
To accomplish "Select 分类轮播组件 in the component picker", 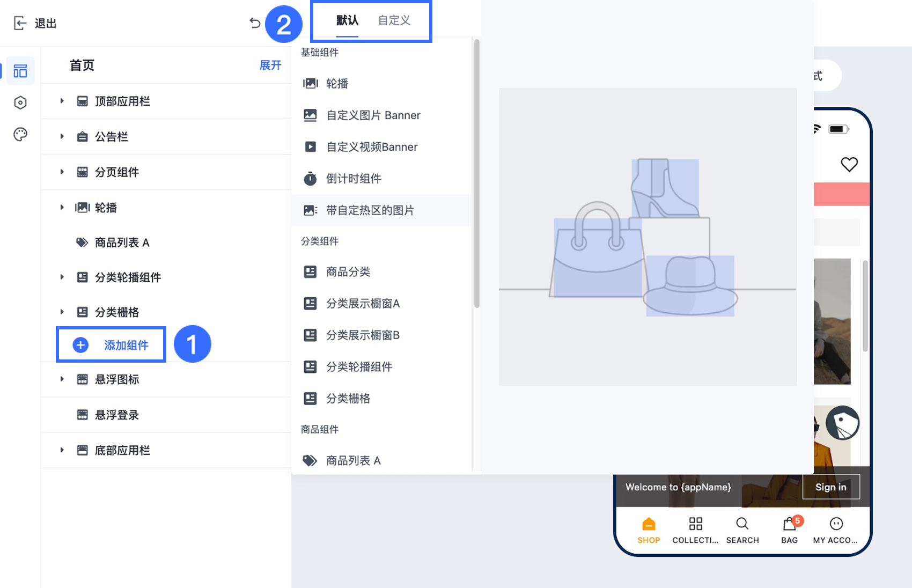I will 381,367.
